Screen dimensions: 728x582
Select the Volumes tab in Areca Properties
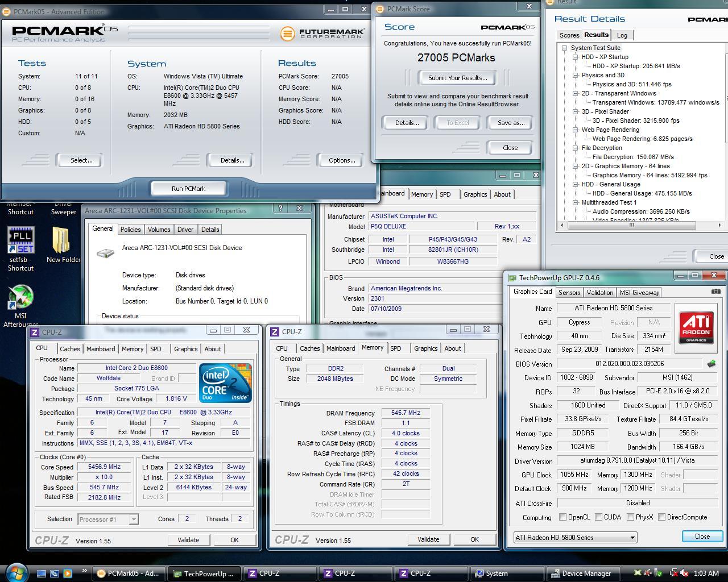(x=159, y=230)
